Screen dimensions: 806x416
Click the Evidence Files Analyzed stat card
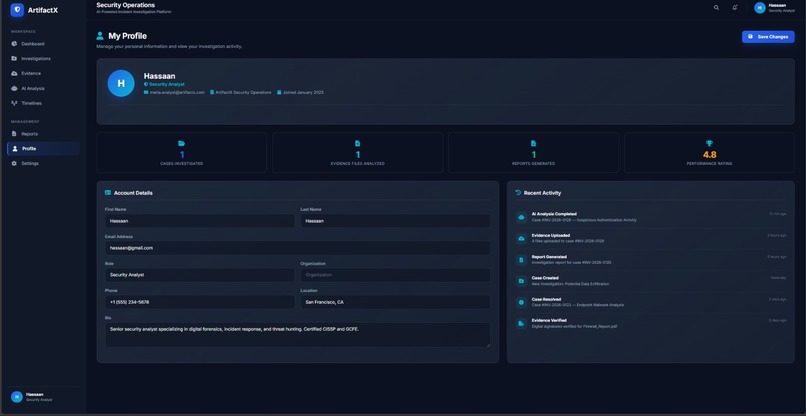pyautogui.click(x=358, y=153)
